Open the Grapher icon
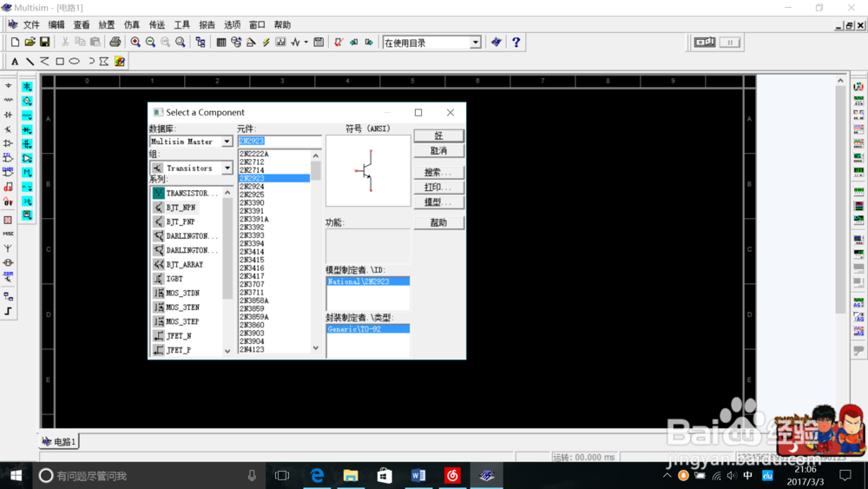 pos(280,42)
